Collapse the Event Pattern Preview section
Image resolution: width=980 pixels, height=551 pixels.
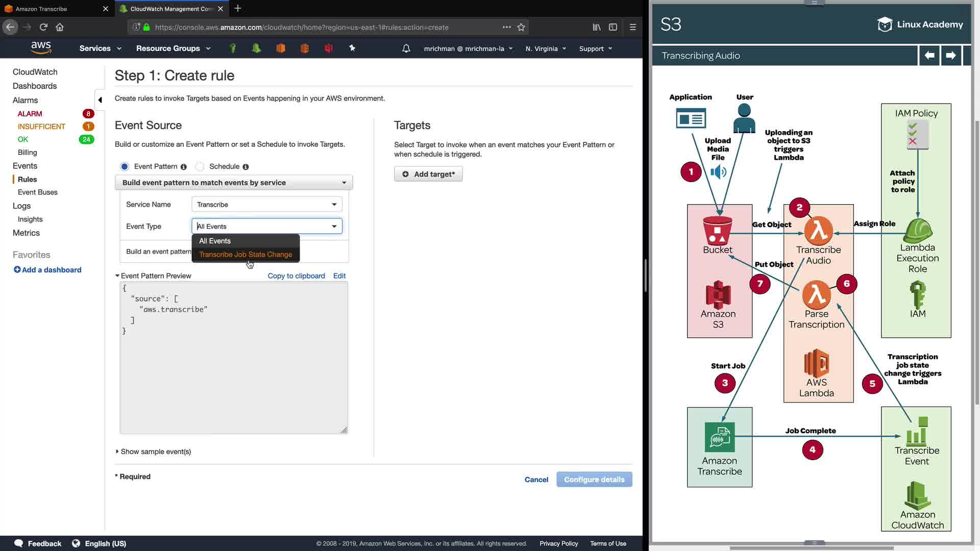pyautogui.click(x=117, y=276)
